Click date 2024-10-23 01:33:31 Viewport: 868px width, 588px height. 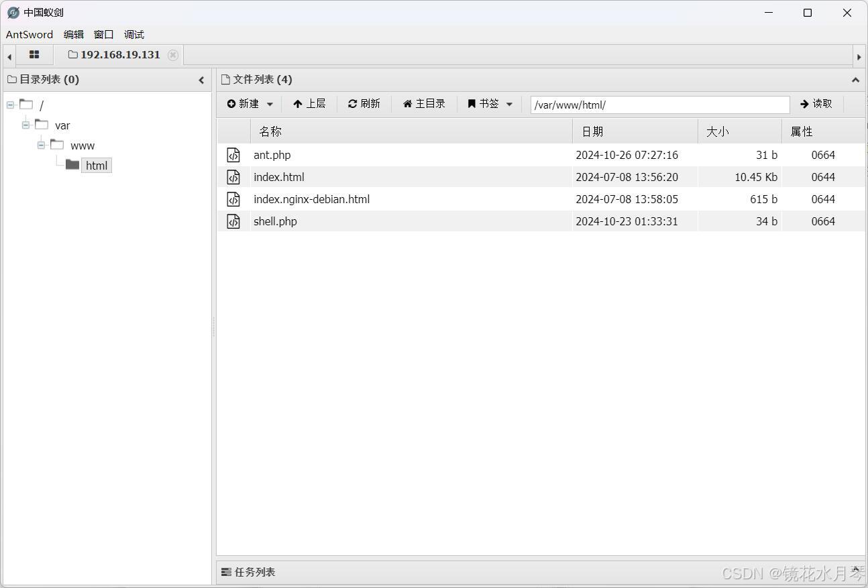coord(627,221)
